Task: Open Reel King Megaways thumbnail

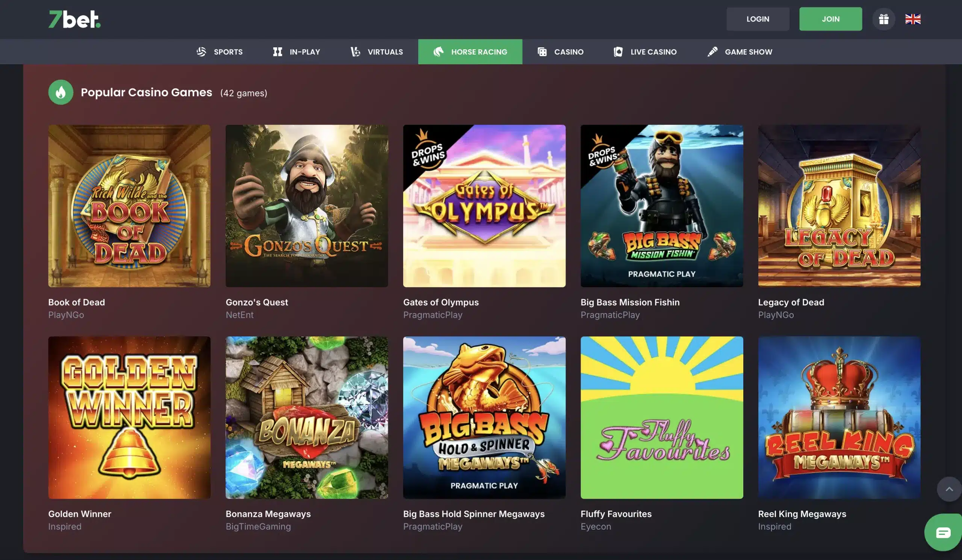Action: pos(839,418)
